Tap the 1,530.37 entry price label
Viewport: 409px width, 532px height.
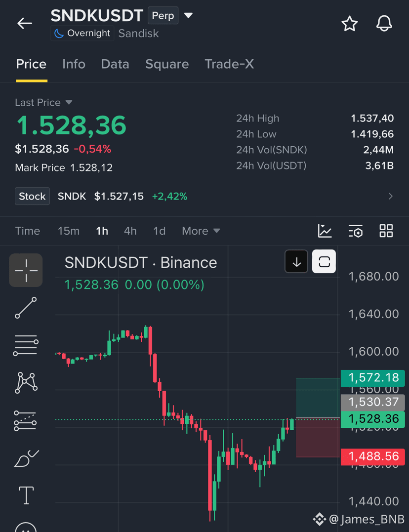click(372, 403)
